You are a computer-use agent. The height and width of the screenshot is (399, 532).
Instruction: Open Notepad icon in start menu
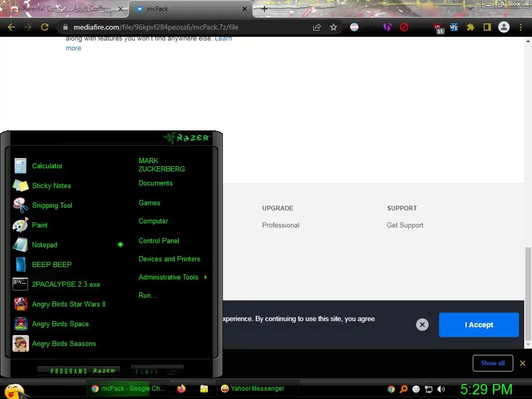21,245
